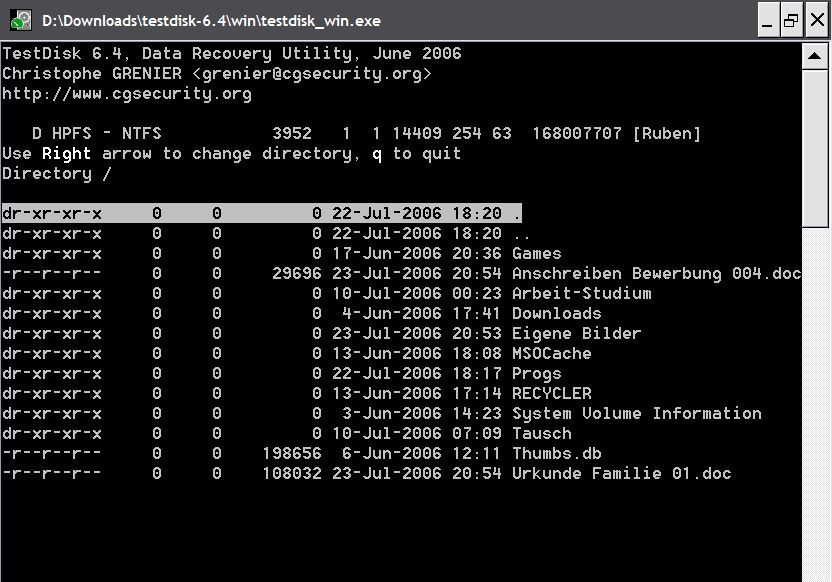Click the 168007707 sector count value
This screenshot has height=582, width=832.
577,133
